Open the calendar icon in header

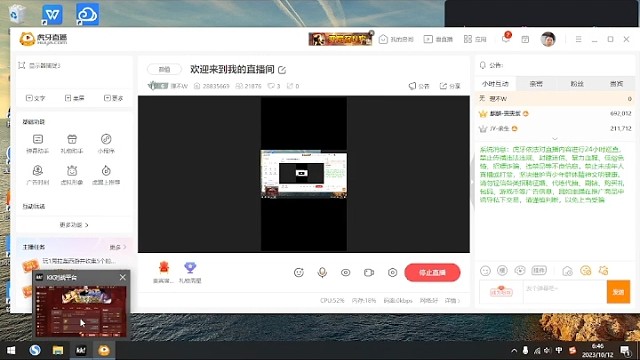525,39
